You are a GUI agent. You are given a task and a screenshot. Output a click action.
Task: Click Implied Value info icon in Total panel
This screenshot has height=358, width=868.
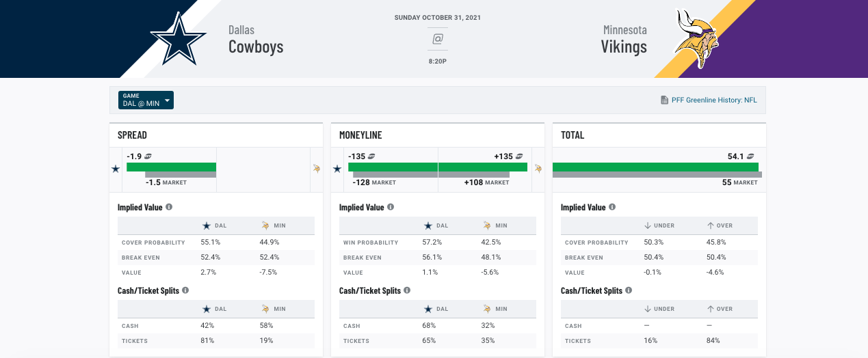click(x=612, y=206)
